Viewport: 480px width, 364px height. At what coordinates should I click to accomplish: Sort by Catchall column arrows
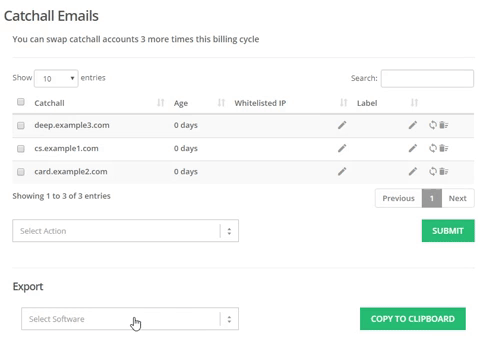tap(161, 103)
